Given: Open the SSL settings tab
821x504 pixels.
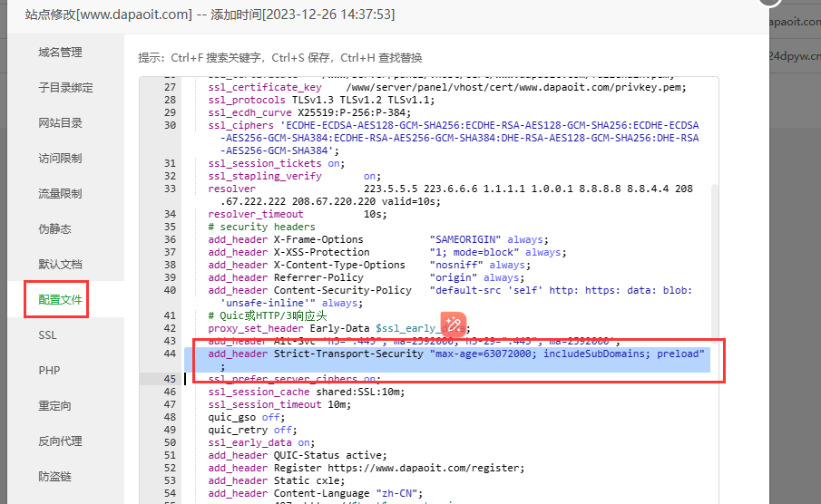Looking at the screenshot, I should click(48, 335).
